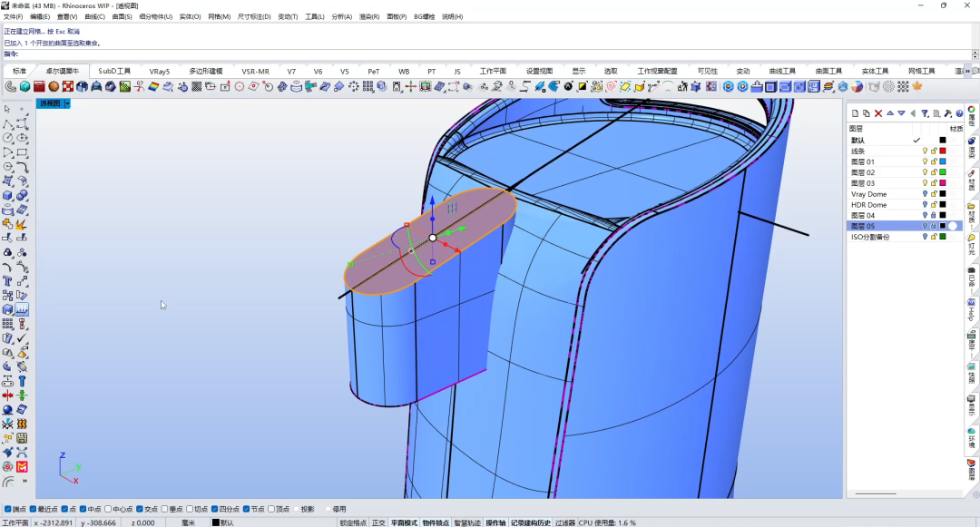Click the hammer tools icon in layers panel
The height and width of the screenshot is (527, 980).
(x=948, y=113)
